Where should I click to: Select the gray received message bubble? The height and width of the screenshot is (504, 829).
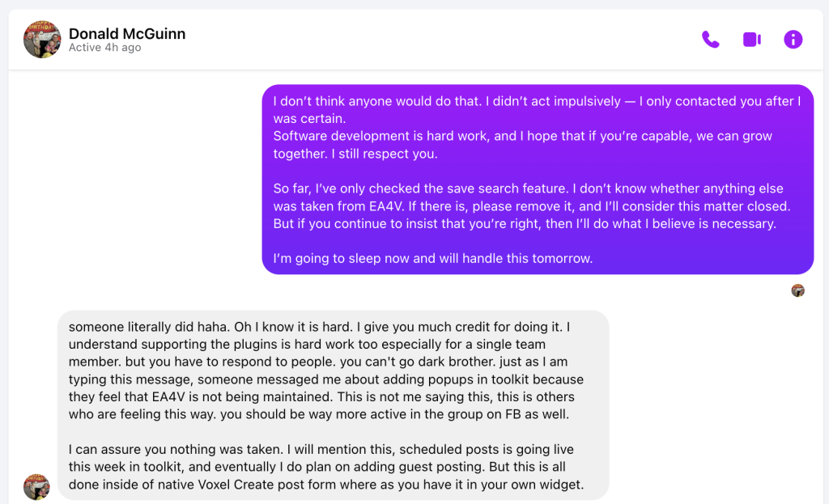click(333, 404)
